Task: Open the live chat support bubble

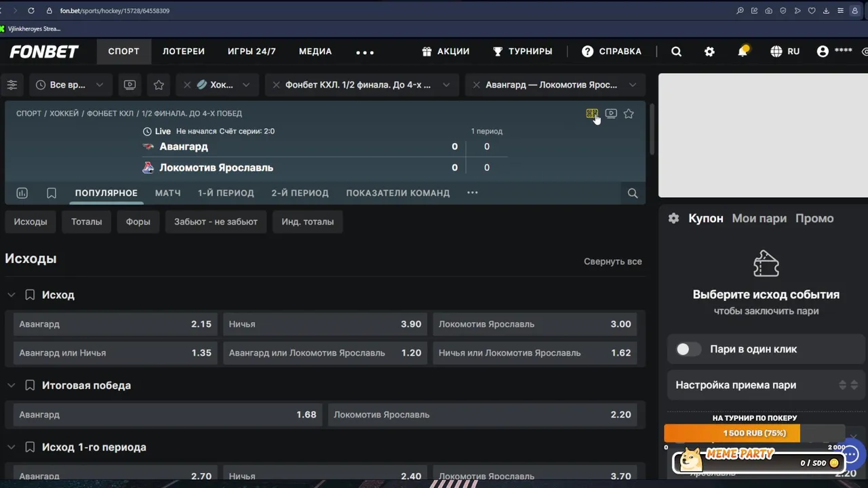Action: coord(850,454)
